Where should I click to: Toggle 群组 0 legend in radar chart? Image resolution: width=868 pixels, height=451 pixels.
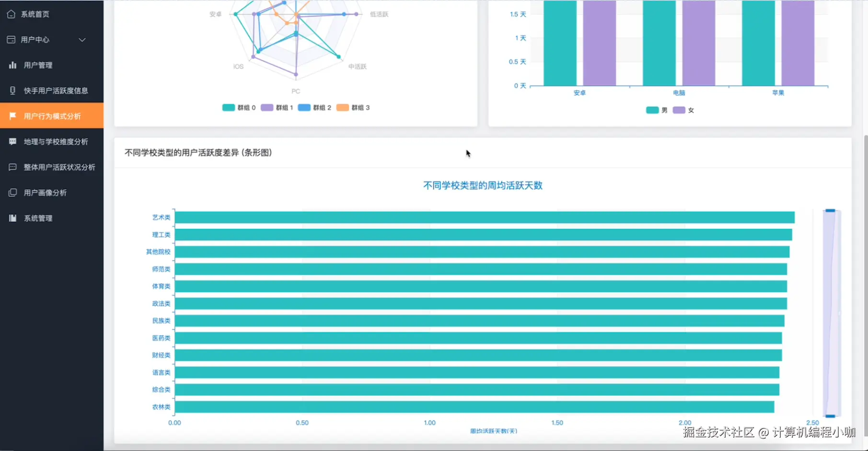pos(239,107)
